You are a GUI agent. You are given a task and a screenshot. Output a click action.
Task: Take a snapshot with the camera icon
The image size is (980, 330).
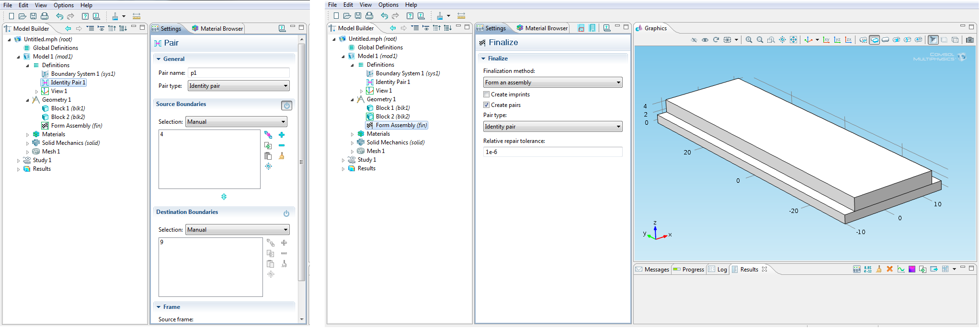click(969, 40)
